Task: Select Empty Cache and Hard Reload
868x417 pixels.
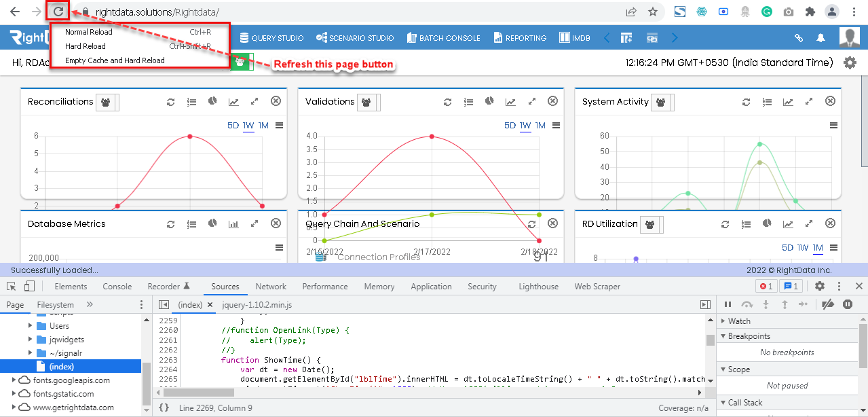Action: click(x=115, y=60)
